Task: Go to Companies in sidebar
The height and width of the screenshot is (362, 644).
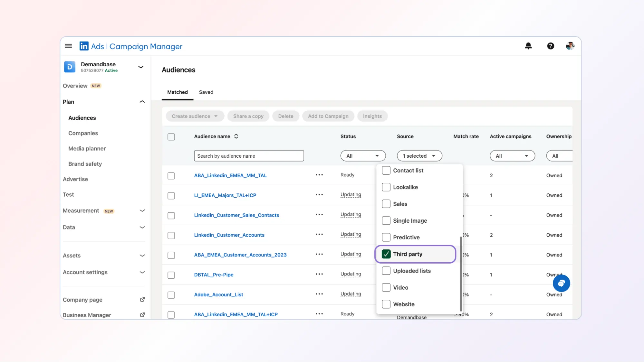Action: 83,133
